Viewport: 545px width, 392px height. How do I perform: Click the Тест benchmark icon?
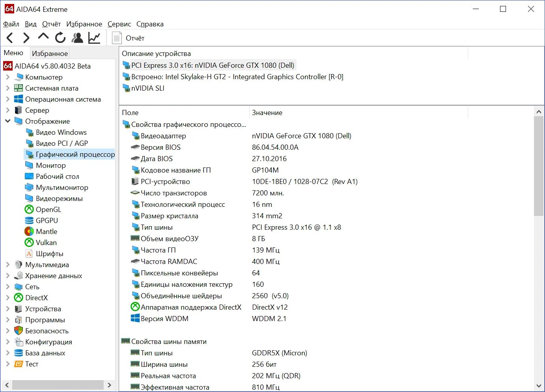(19, 364)
